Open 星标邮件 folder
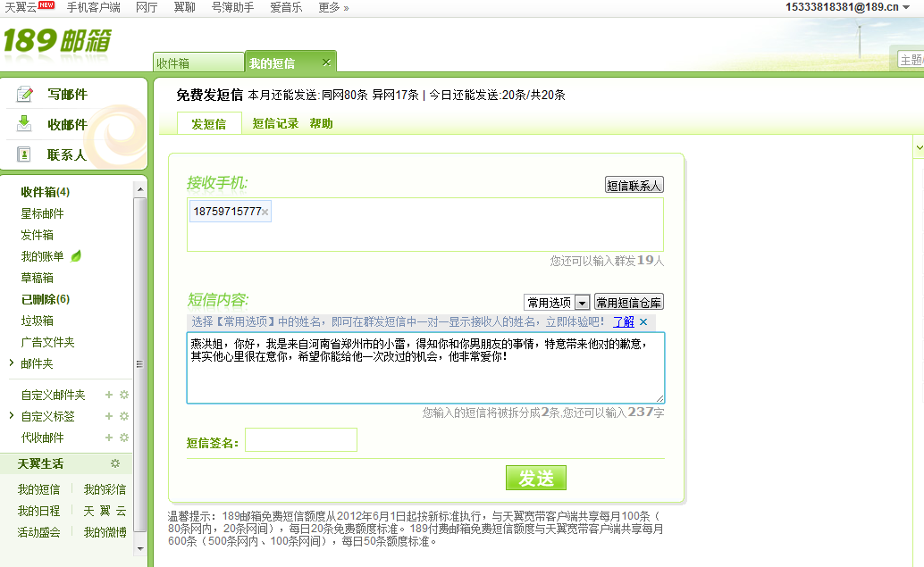The height and width of the screenshot is (567, 924). coord(42,213)
